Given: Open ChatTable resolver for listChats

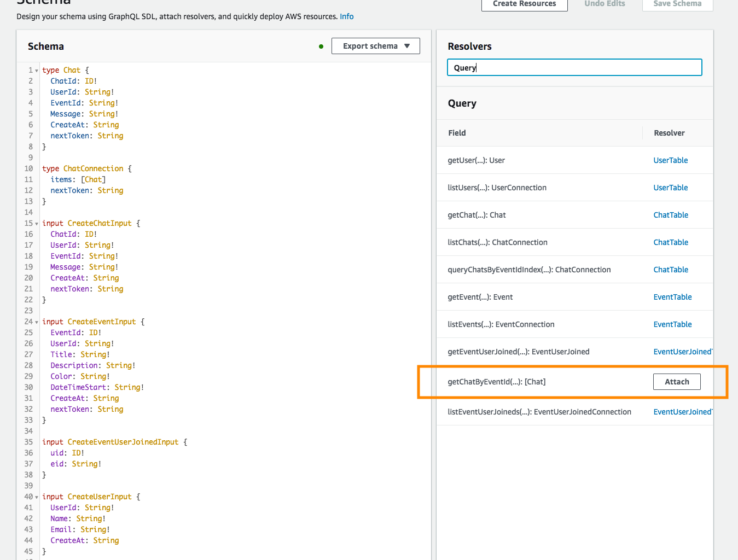Looking at the screenshot, I should pos(671,242).
